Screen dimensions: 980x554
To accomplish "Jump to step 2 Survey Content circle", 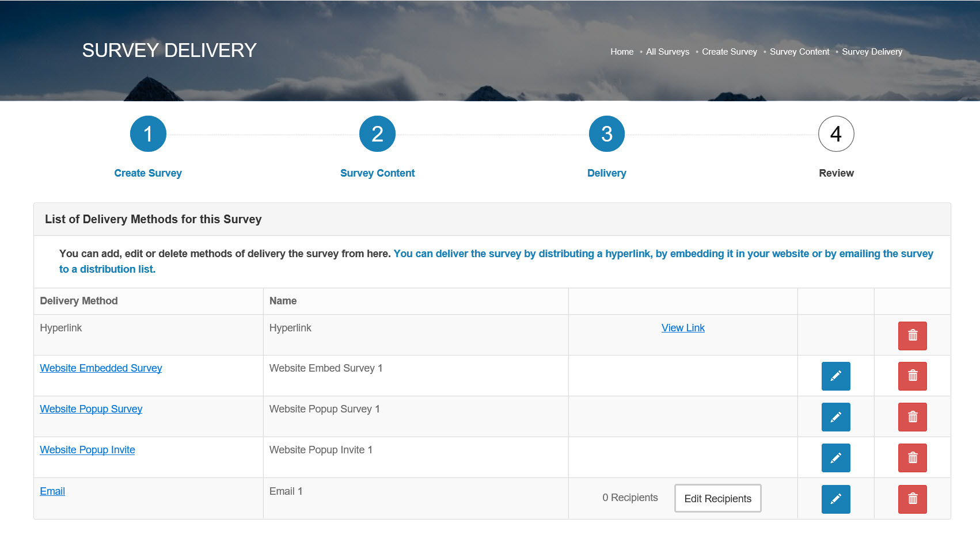I will pyautogui.click(x=377, y=134).
